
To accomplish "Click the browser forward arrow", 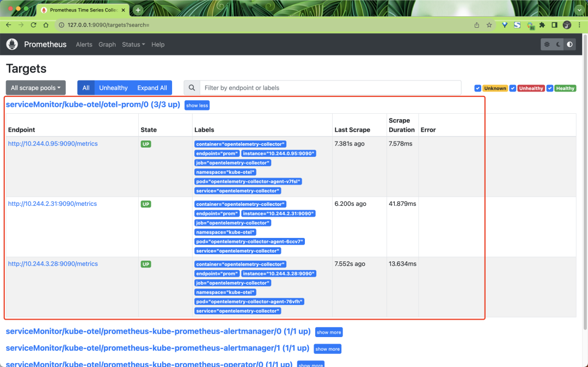I will [21, 25].
